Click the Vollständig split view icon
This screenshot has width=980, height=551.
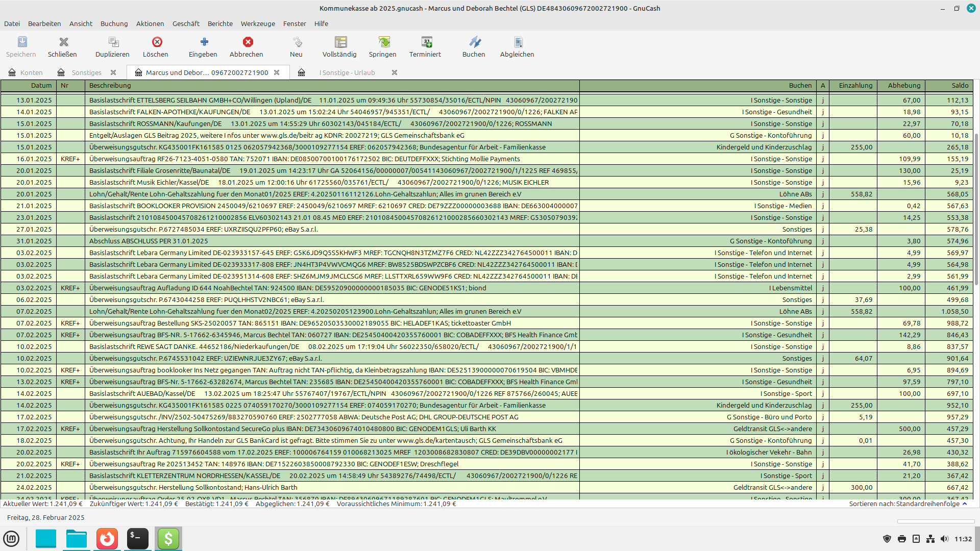click(x=340, y=42)
